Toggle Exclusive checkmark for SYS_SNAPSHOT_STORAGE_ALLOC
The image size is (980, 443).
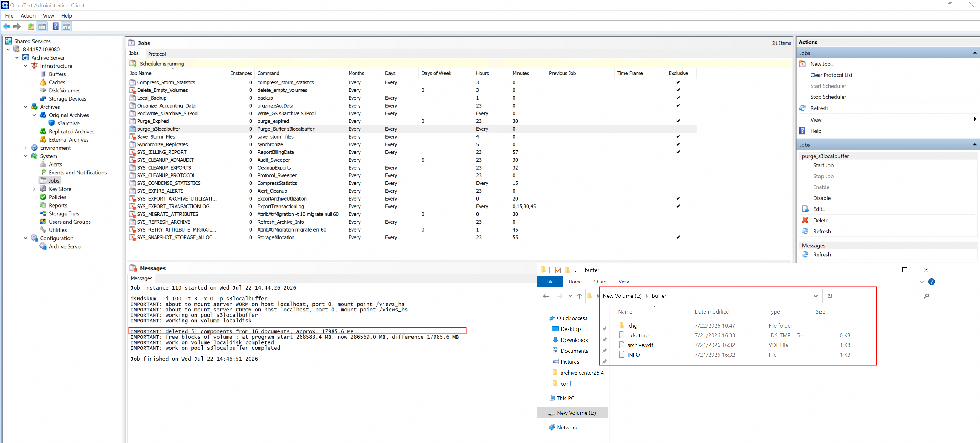tap(678, 238)
